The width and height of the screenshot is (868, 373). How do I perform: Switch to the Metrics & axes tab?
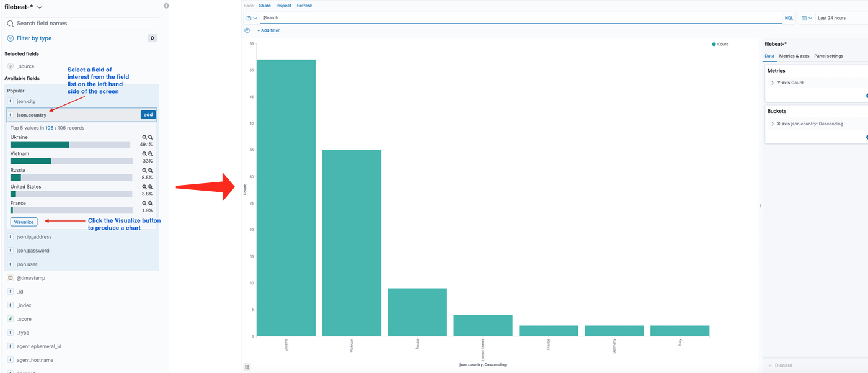[x=794, y=56]
